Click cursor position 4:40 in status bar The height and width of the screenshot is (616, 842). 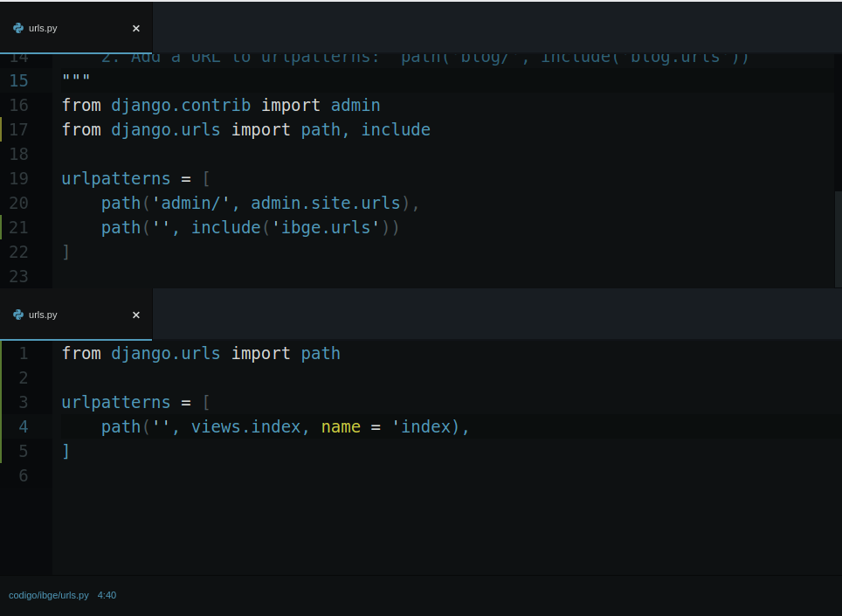pyautogui.click(x=107, y=595)
